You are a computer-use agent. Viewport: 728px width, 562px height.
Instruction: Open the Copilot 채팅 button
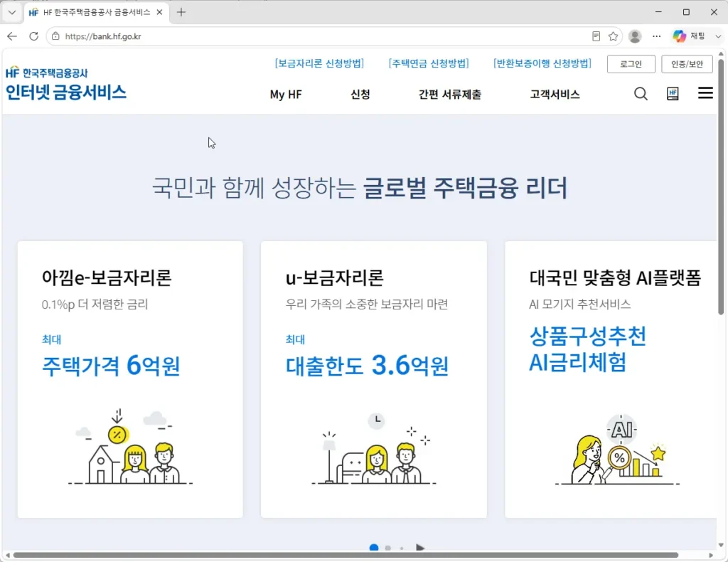click(690, 36)
